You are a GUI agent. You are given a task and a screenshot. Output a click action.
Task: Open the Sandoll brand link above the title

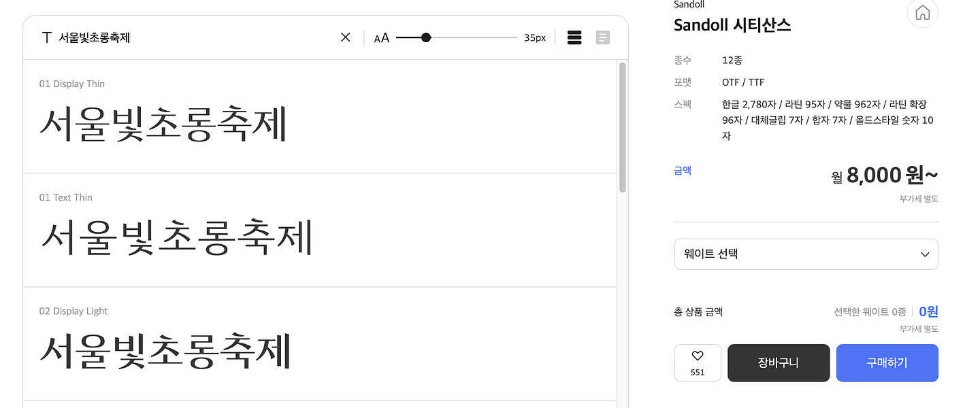[689, 5]
